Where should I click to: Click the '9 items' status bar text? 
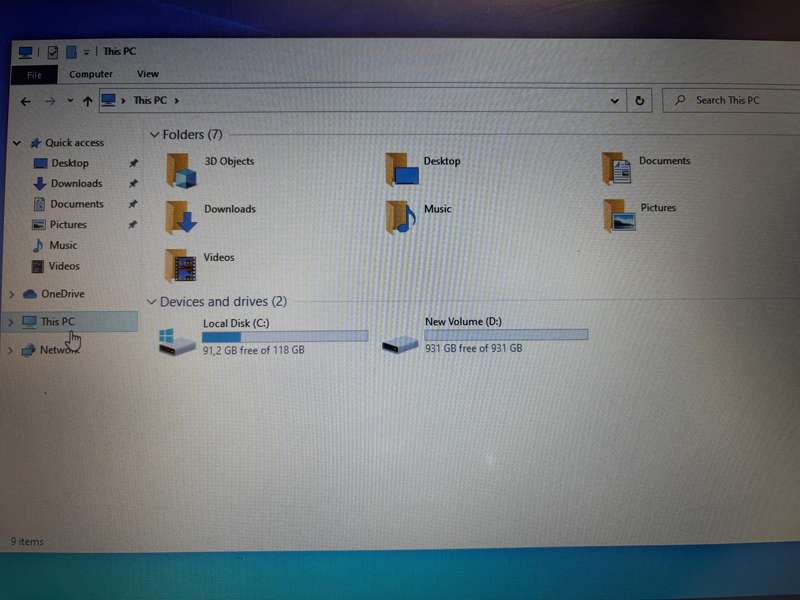click(27, 542)
